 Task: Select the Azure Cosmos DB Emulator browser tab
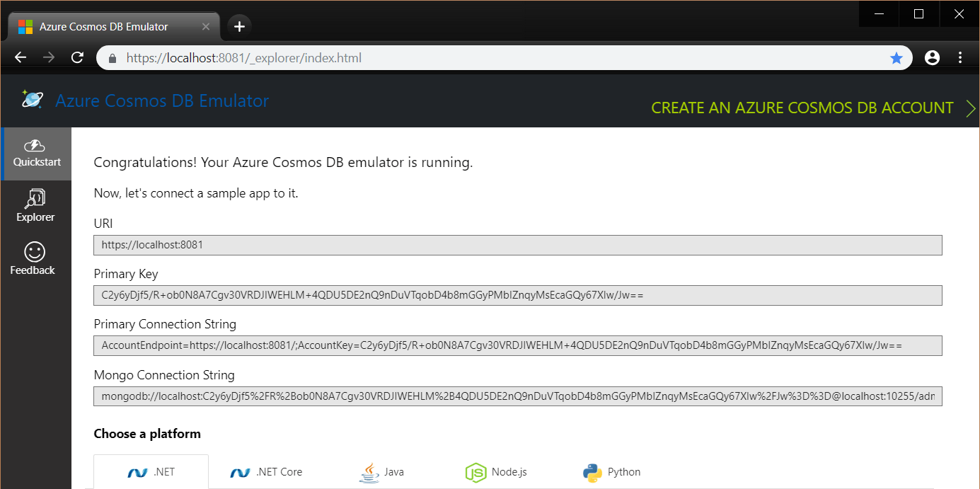(113, 27)
